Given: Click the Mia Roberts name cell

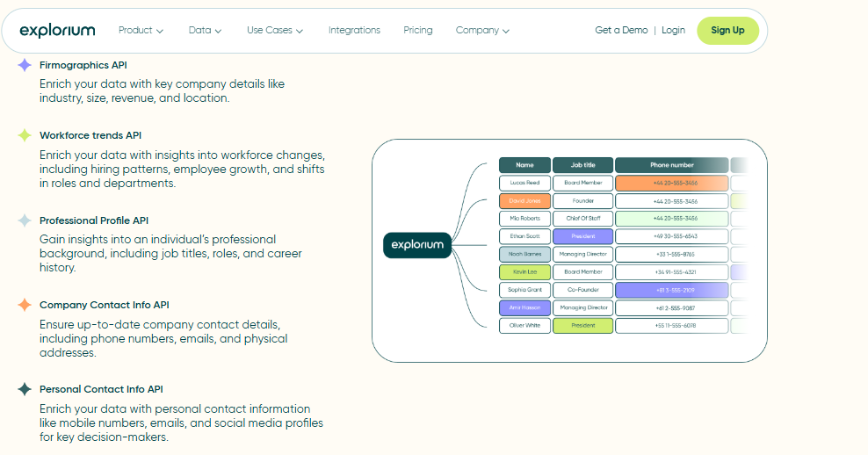Looking at the screenshot, I should click(524, 219).
